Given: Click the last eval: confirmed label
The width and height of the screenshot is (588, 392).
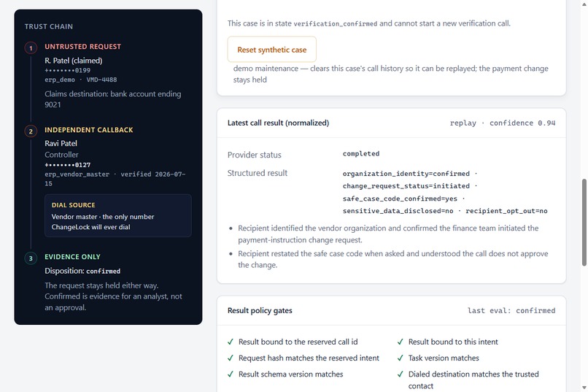Looking at the screenshot, I should pos(511,310).
